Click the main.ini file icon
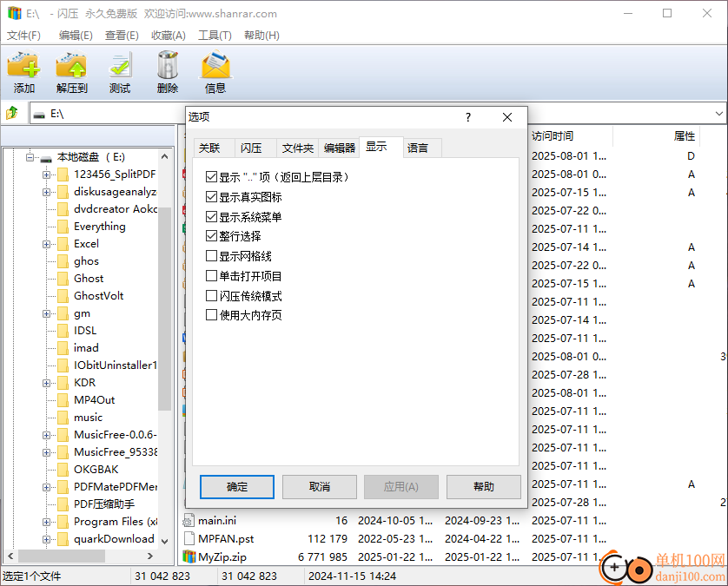 tap(189, 521)
